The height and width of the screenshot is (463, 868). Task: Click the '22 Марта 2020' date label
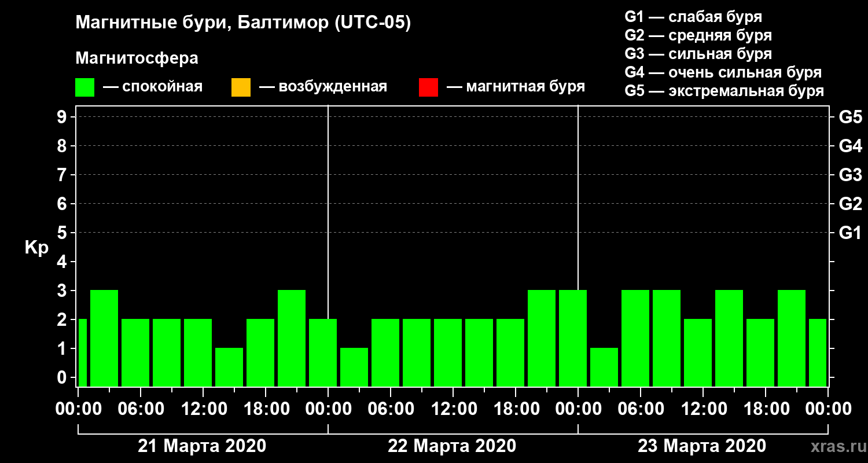pyautogui.click(x=452, y=446)
